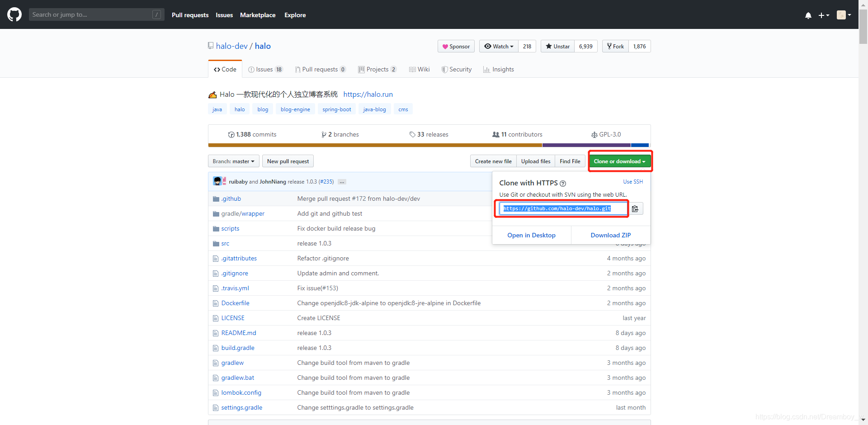Switch to the Projects tab
Viewport: 868px width, 425px height.
tap(377, 69)
